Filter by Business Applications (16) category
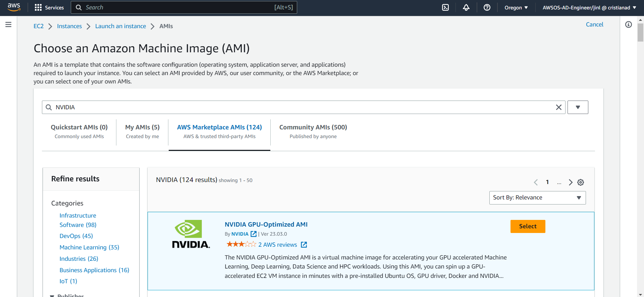 click(94, 270)
